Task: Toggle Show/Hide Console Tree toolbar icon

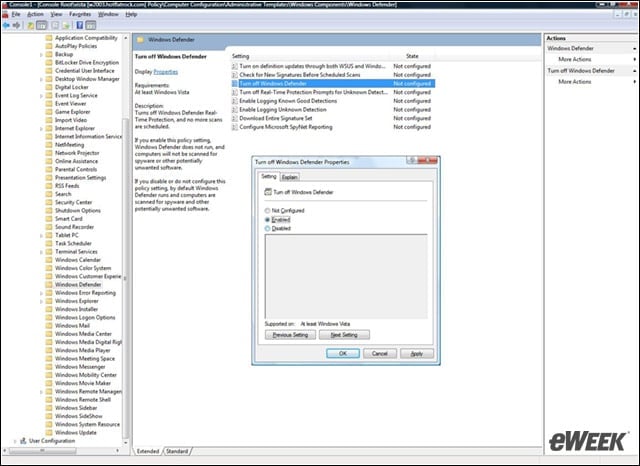Action: (42, 25)
